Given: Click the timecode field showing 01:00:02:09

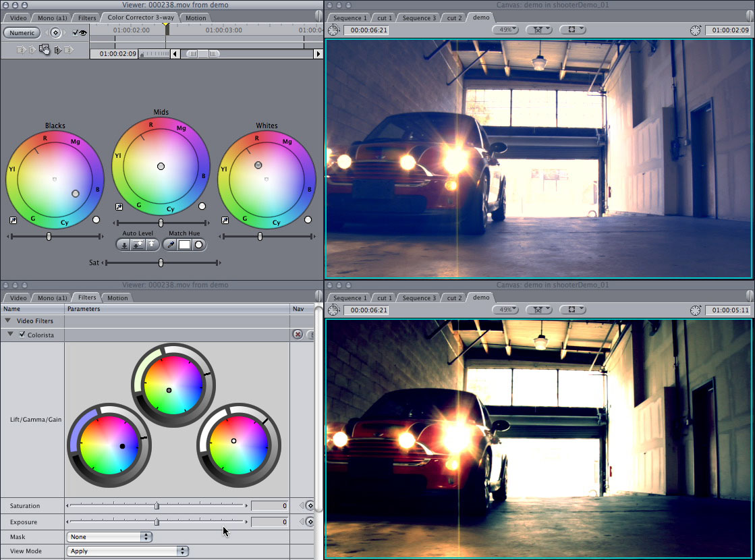Looking at the screenshot, I should pyautogui.click(x=117, y=53).
